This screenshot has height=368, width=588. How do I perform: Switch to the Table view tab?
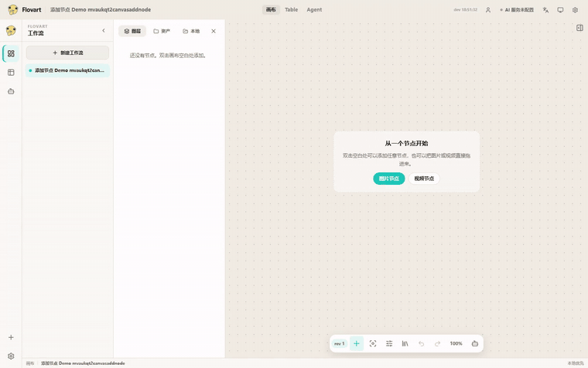tap(291, 10)
